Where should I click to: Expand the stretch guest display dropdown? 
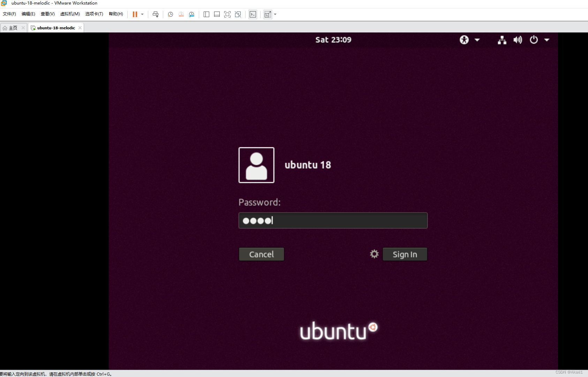(275, 14)
